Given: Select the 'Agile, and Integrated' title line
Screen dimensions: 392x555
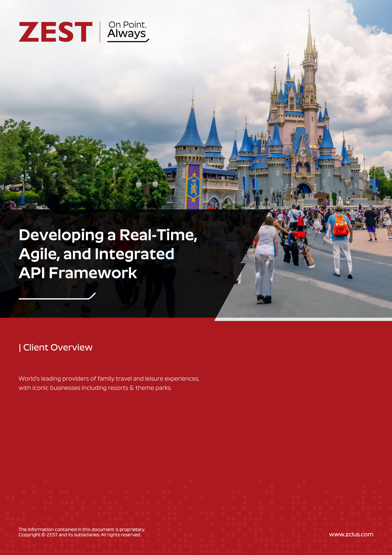Looking at the screenshot, I should tap(96, 254).
